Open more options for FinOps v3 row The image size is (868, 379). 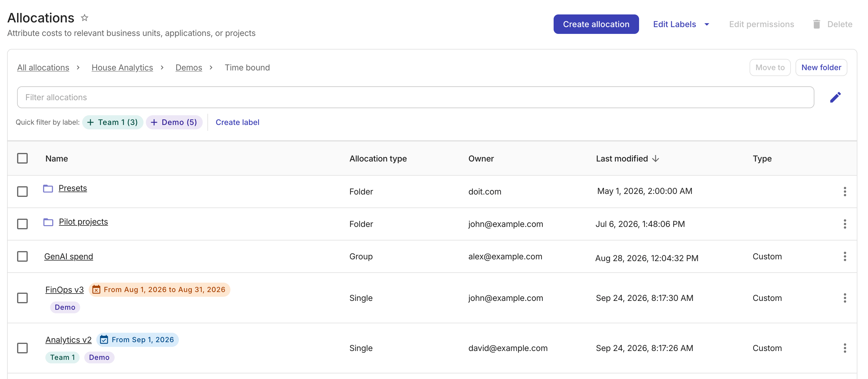pyautogui.click(x=845, y=298)
